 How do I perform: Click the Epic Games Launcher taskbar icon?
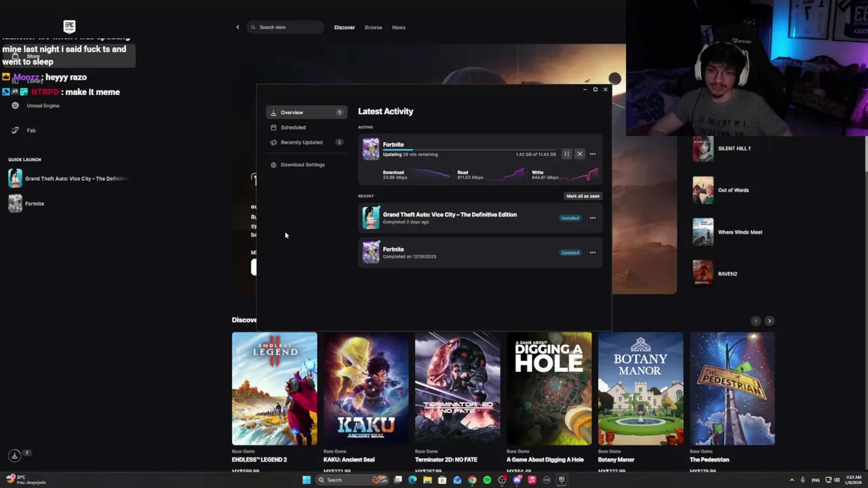(x=561, y=480)
